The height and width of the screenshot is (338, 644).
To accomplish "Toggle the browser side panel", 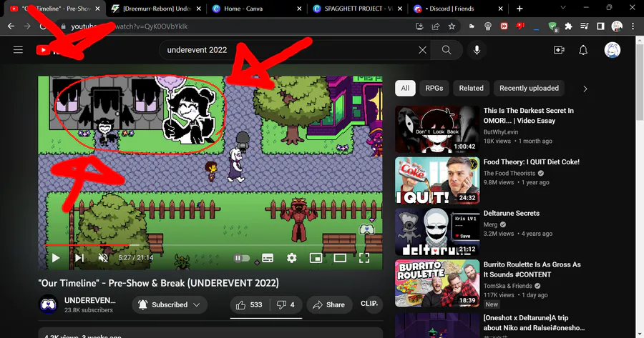I will [x=600, y=26].
